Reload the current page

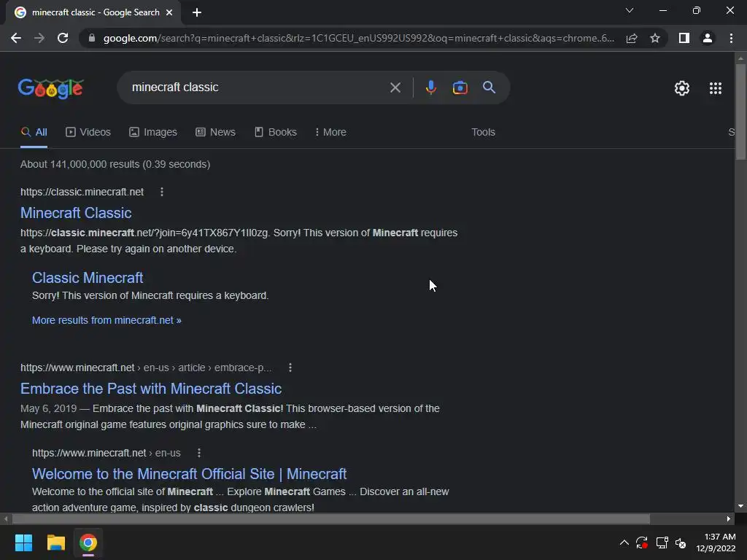click(63, 38)
